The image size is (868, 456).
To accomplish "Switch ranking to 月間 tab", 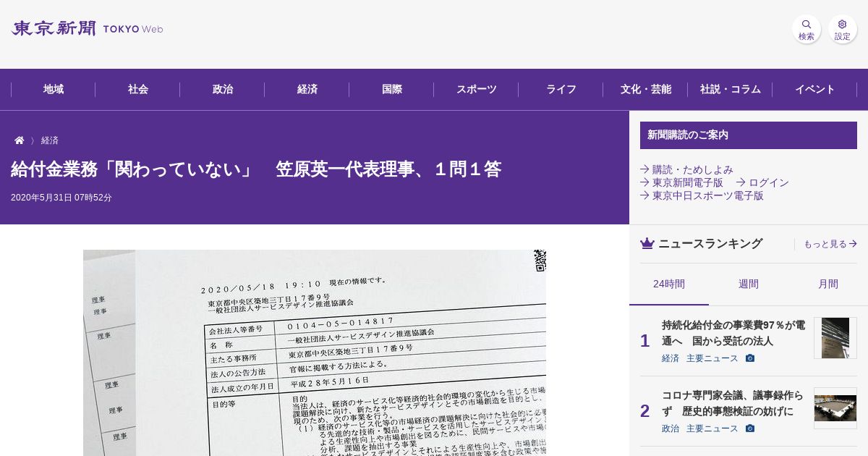I will click(828, 284).
